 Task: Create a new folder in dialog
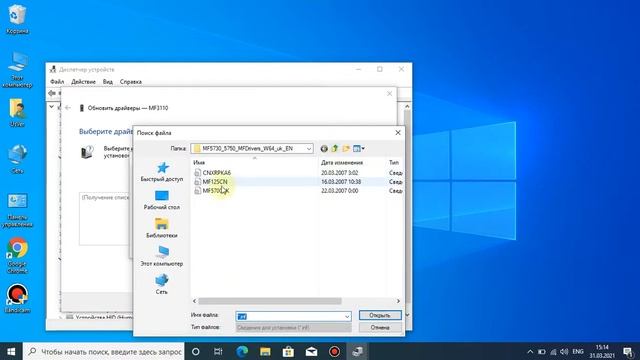coord(346,149)
